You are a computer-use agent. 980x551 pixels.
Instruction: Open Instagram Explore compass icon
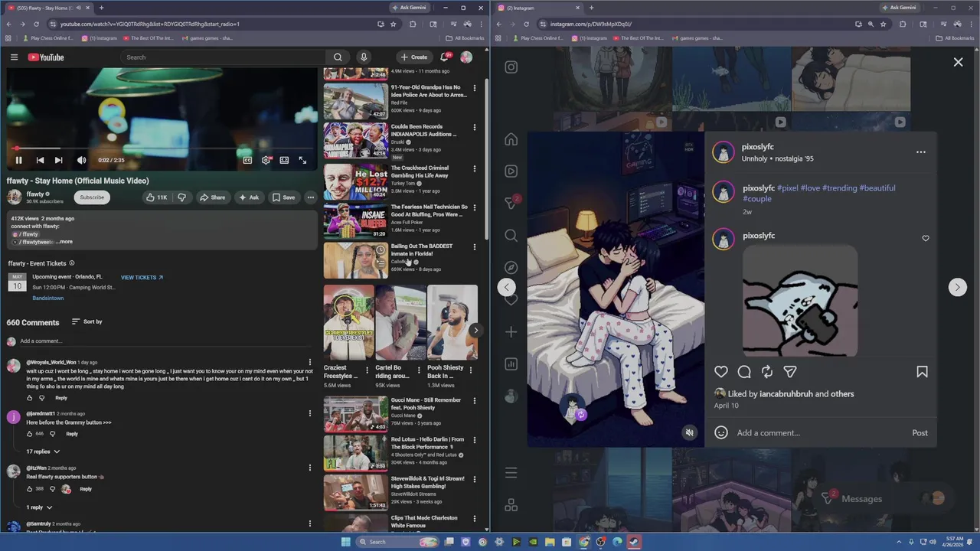tap(511, 268)
